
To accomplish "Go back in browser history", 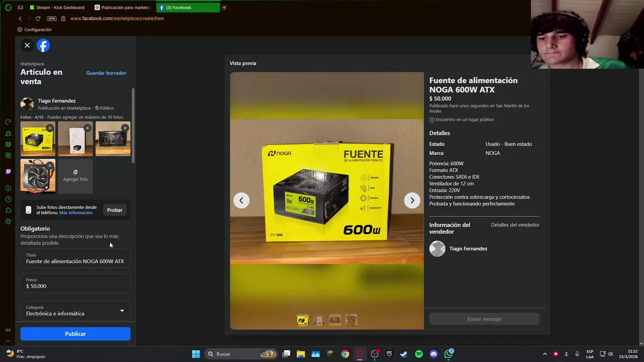I will (20, 19).
